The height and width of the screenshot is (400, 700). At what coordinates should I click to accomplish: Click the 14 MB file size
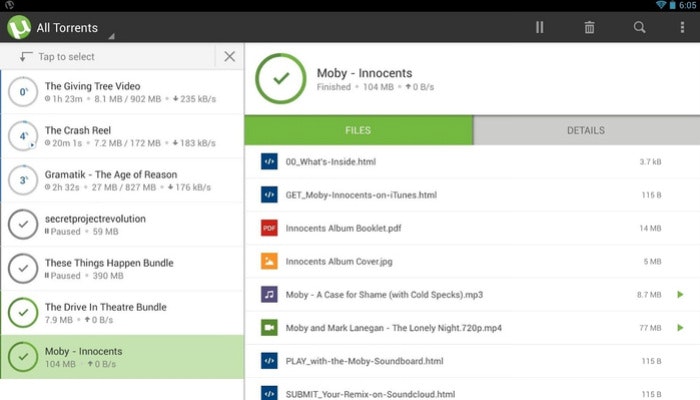[650, 228]
